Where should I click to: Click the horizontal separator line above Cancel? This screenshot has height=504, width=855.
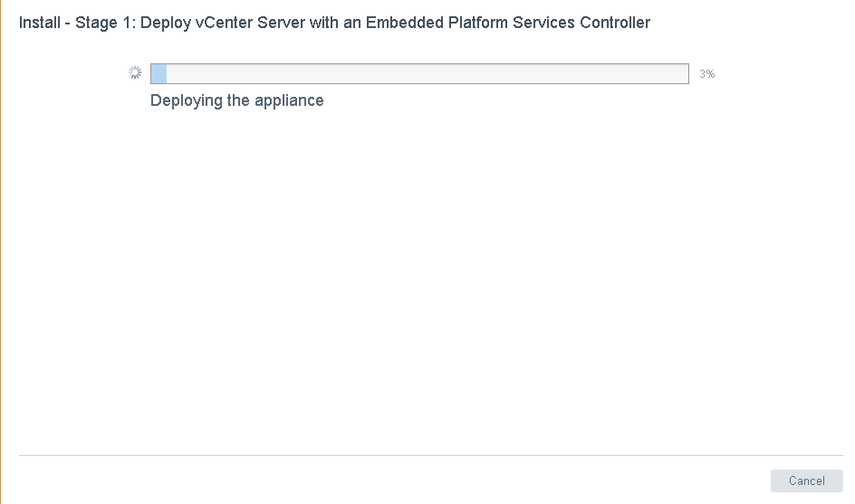pos(430,455)
